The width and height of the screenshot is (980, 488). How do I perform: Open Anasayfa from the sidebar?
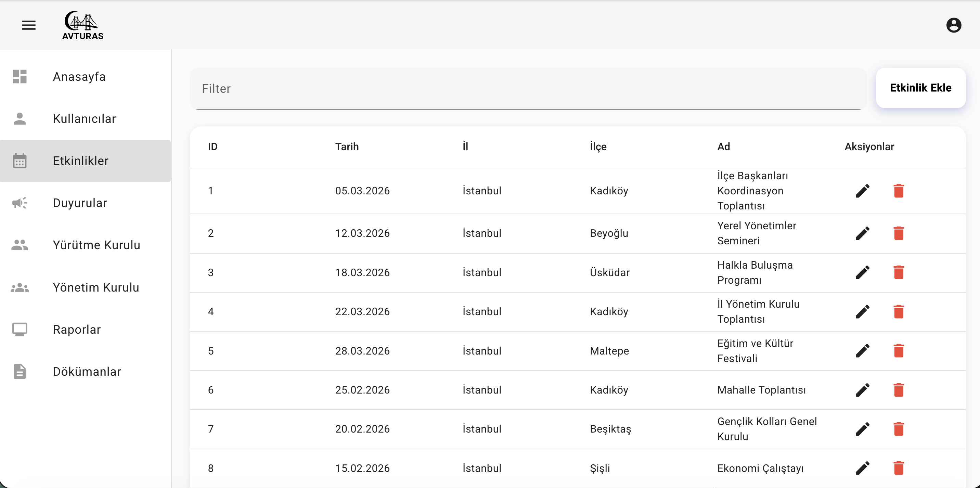pyautogui.click(x=79, y=76)
